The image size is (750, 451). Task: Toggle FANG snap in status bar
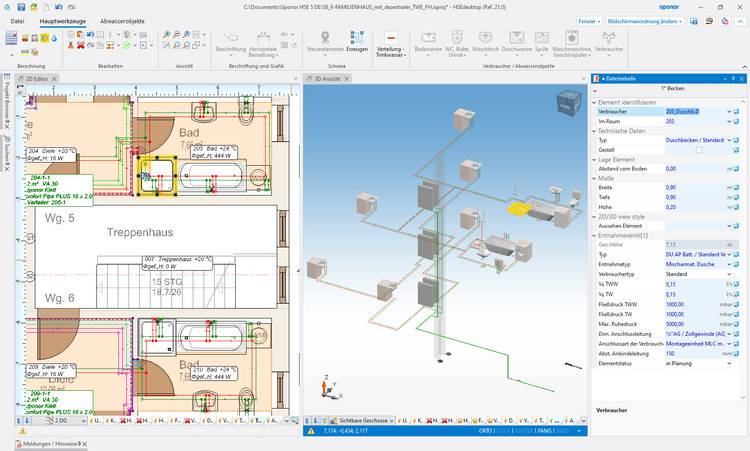tap(542, 430)
